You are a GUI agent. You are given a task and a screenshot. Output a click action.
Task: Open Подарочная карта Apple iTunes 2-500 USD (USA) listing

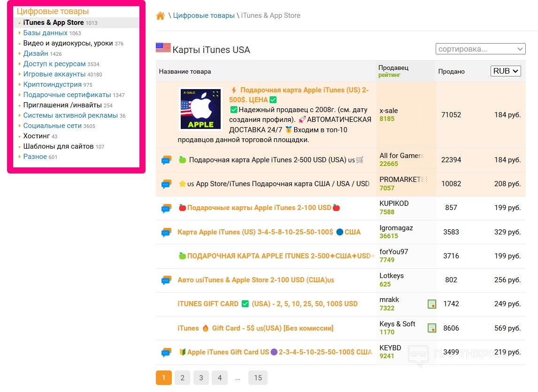tap(272, 160)
